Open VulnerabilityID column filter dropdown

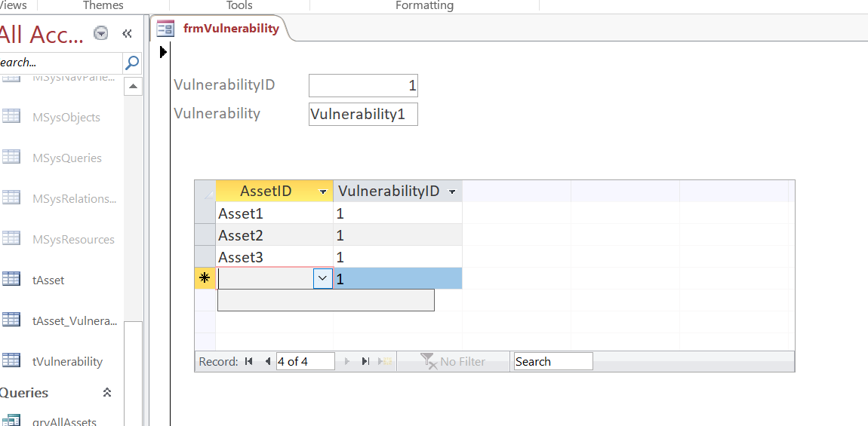click(452, 192)
